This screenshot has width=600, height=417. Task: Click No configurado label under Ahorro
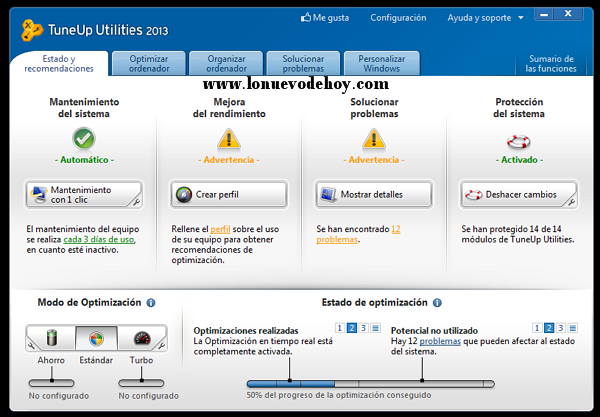[x=59, y=396]
